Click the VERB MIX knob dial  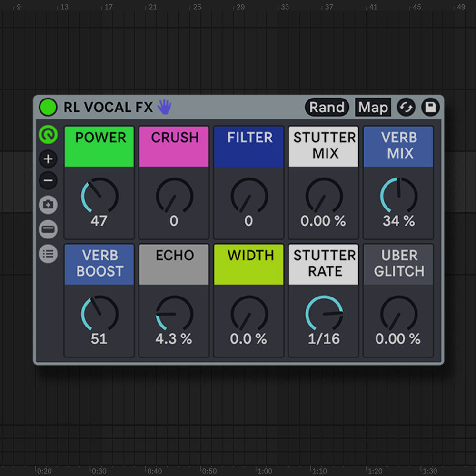(x=398, y=196)
